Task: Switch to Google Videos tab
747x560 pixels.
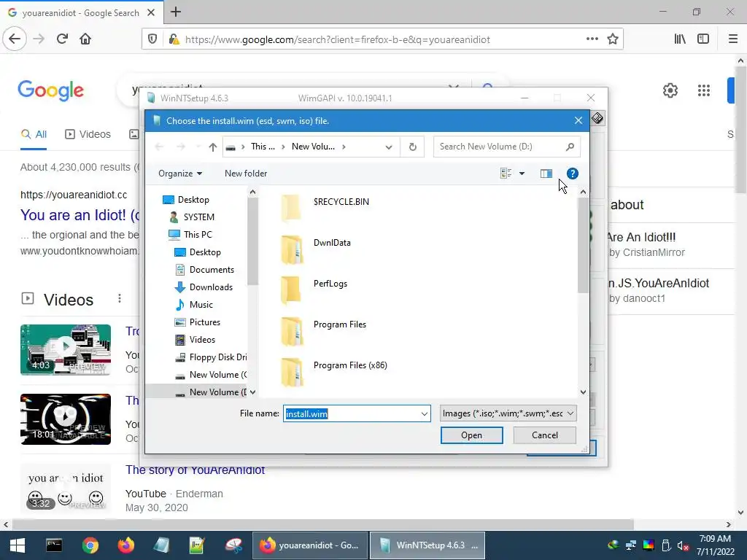Action: 88,134
